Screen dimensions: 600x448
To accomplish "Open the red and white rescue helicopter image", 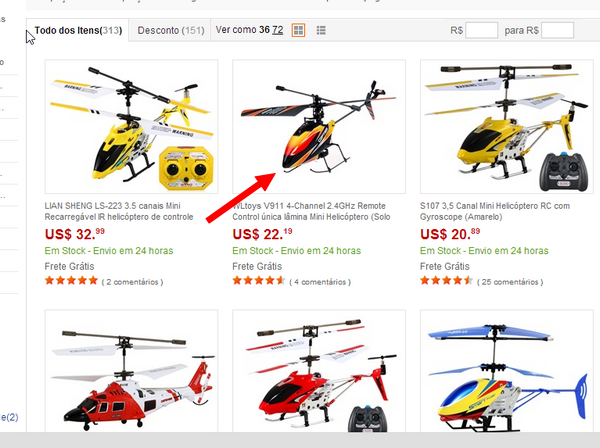I will click(x=131, y=371).
